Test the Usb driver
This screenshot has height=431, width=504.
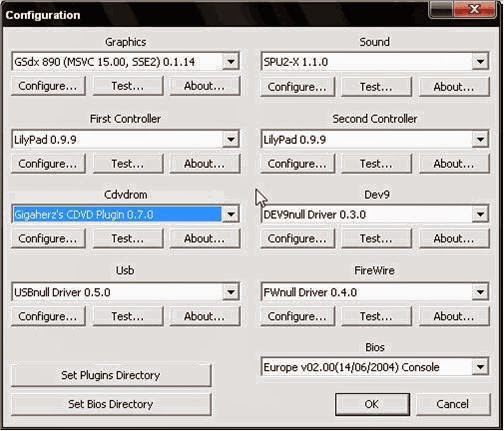pyautogui.click(x=128, y=316)
